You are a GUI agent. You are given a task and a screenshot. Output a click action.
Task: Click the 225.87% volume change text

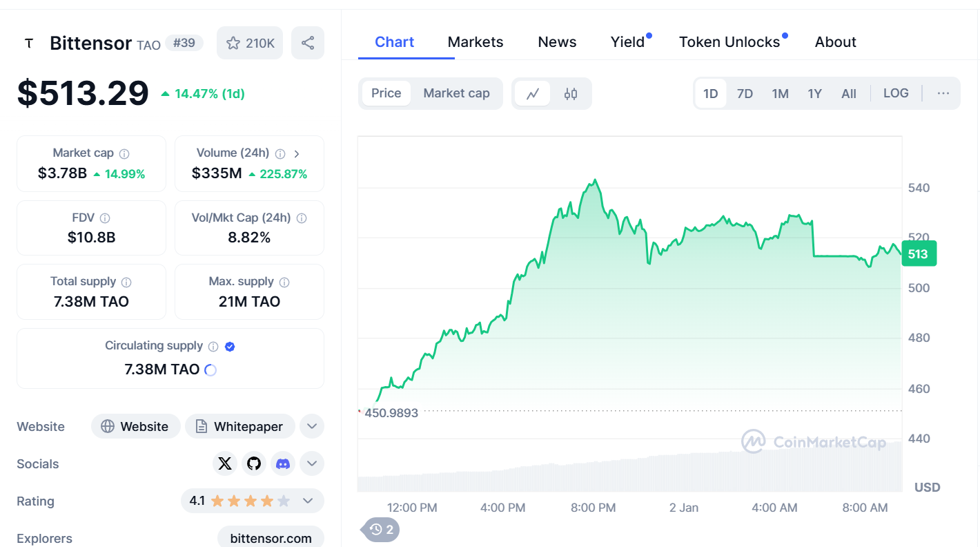(x=283, y=174)
